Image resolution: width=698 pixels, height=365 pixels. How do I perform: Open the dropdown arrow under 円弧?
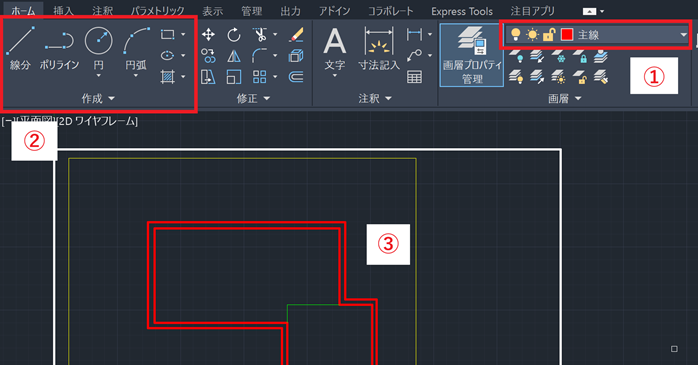click(x=136, y=76)
